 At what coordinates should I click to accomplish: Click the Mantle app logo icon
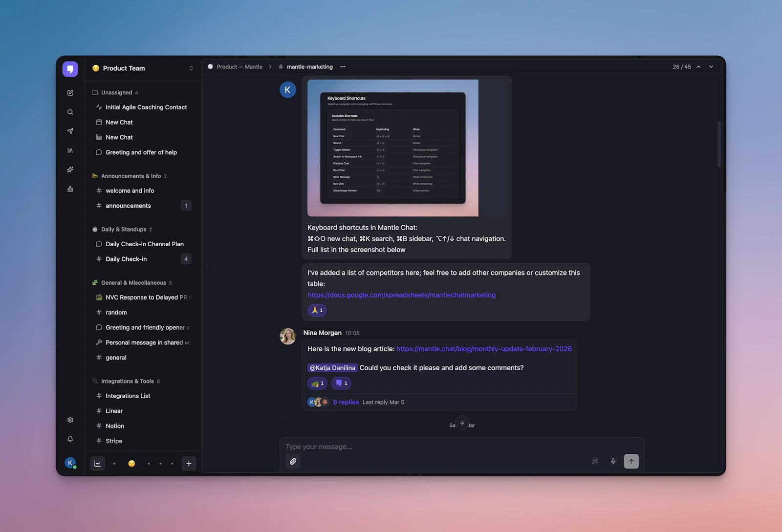pyautogui.click(x=70, y=69)
